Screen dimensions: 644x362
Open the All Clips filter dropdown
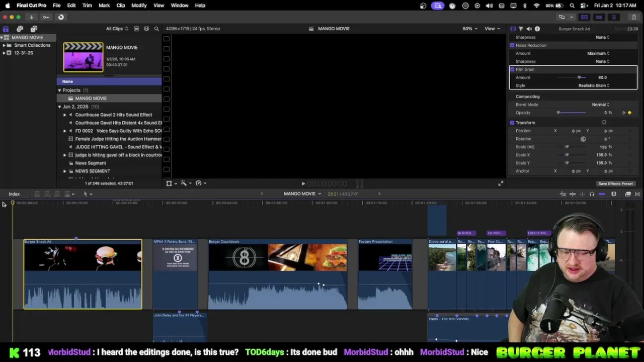[117, 29]
